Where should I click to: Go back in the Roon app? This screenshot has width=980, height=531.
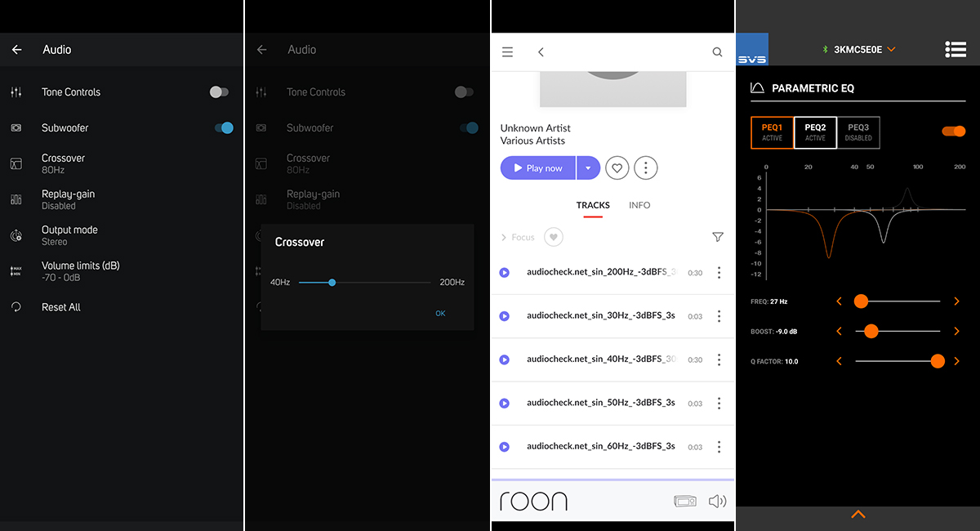(541, 52)
